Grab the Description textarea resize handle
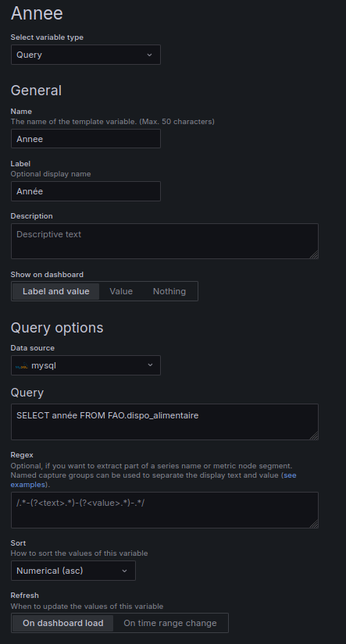 tap(314, 254)
